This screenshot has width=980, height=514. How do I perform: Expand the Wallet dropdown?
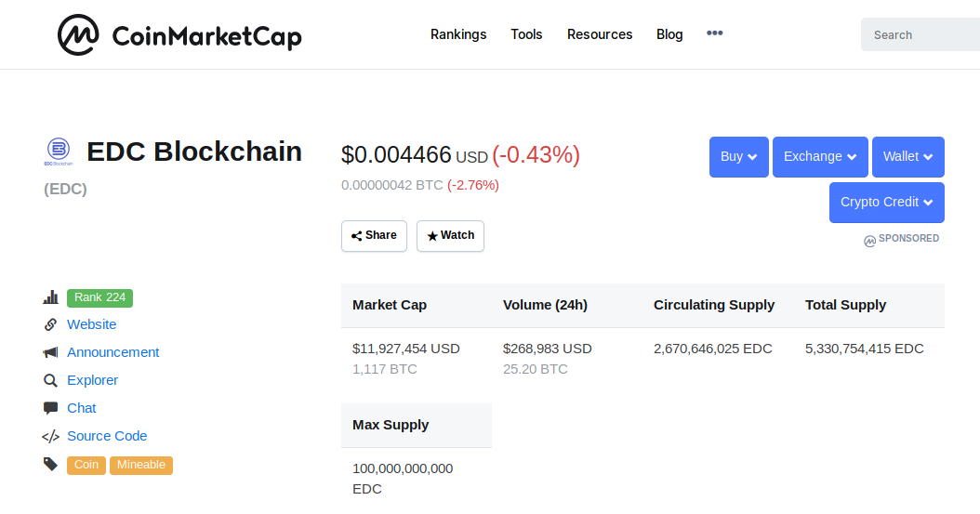[x=908, y=157]
